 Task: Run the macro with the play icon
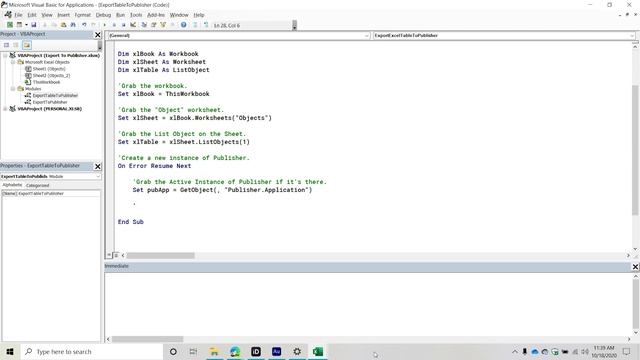click(x=105, y=25)
